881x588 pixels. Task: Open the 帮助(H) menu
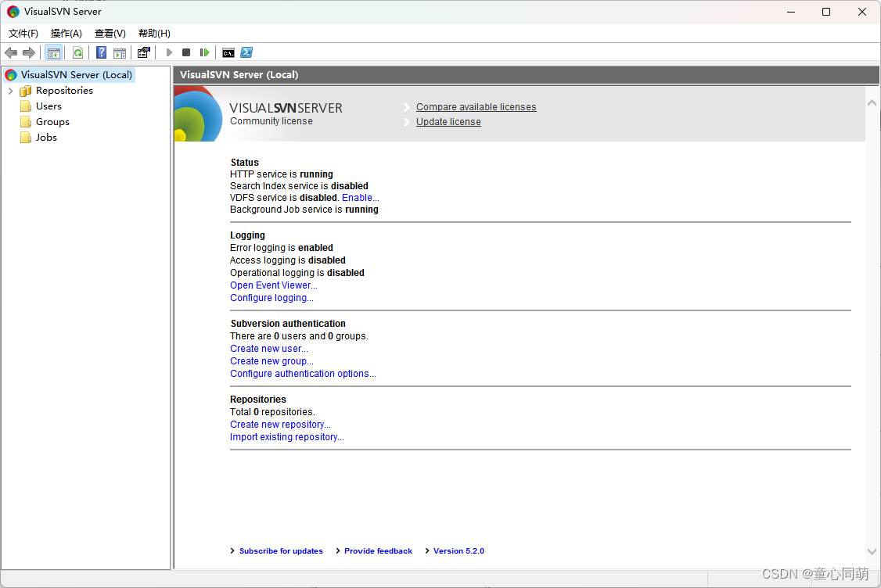tap(154, 33)
